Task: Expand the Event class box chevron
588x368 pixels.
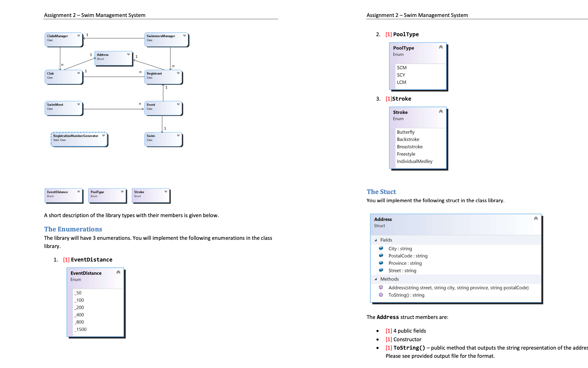Action: coord(178,104)
